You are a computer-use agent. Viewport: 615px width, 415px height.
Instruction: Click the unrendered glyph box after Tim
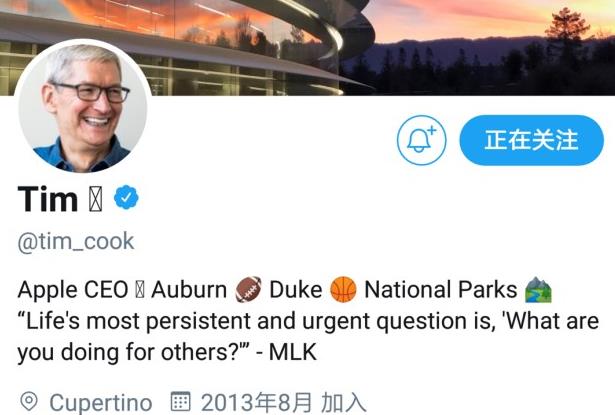coord(96,199)
